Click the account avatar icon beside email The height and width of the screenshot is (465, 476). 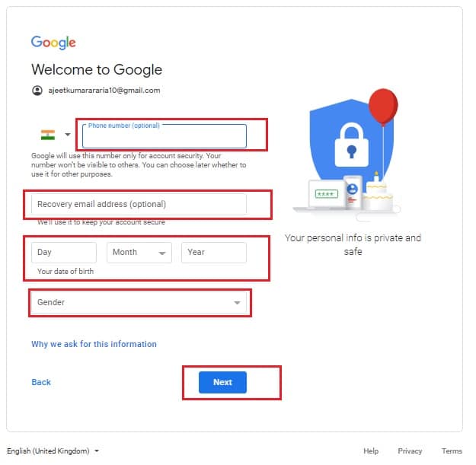(37, 91)
